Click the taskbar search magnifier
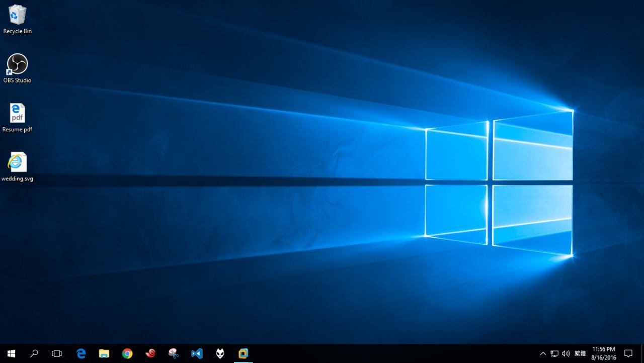Screen dimensions: 644x363 [34, 353]
